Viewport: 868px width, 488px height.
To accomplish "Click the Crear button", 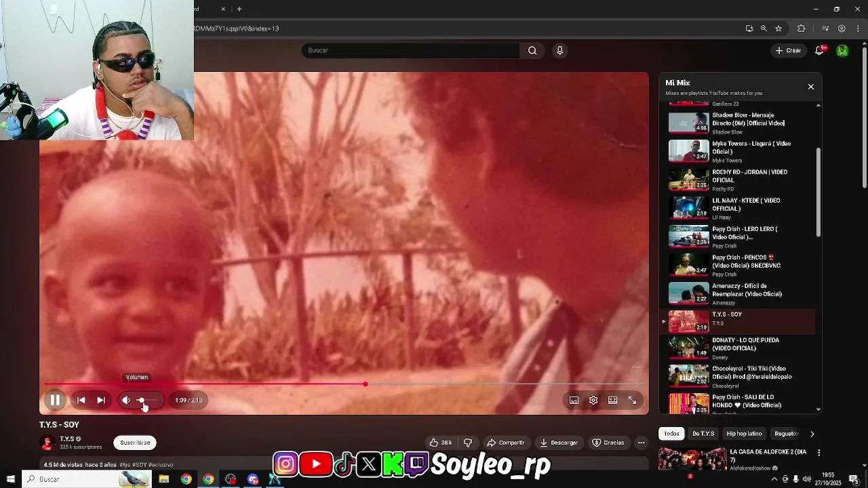I will pyautogui.click(x=789, y=50).
